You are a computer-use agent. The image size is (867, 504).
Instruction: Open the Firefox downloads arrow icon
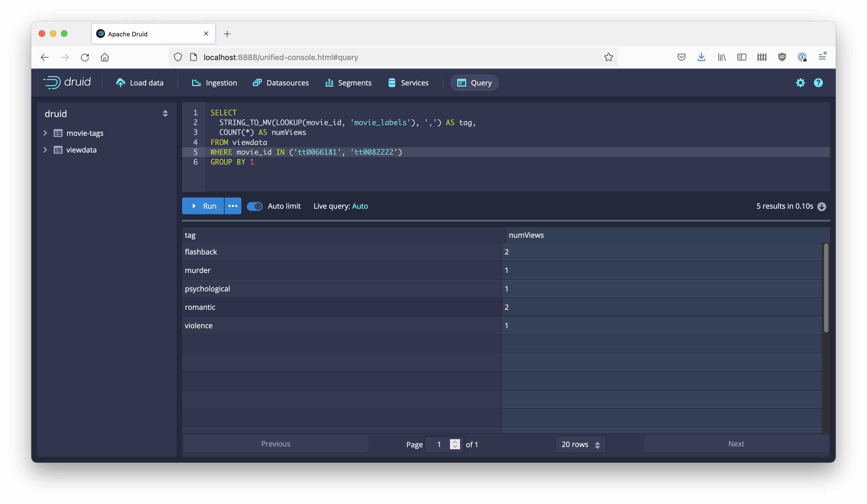coord(701,57)
